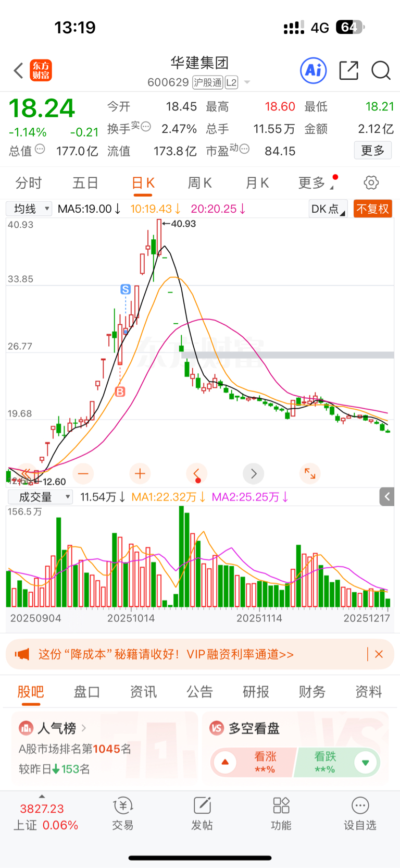Viewport: 400px width, 868px height.
Task: Expand 更多 chart period options
Action: 317,183
